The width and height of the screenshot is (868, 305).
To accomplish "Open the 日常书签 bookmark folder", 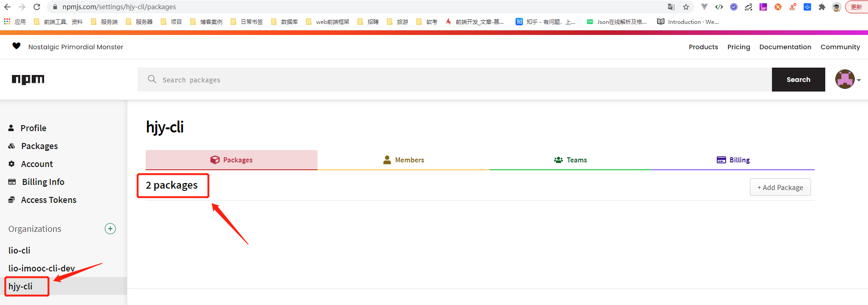I will (247, 22).
